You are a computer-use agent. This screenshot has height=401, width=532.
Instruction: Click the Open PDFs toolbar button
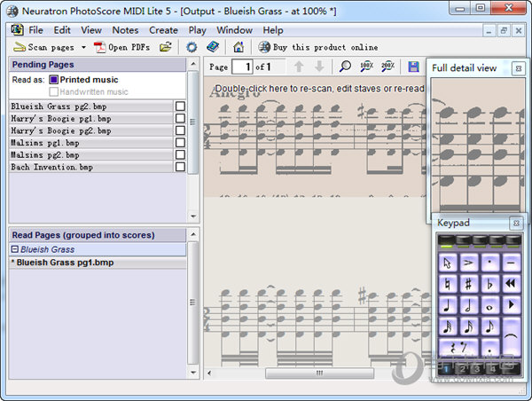coord(121,47)
